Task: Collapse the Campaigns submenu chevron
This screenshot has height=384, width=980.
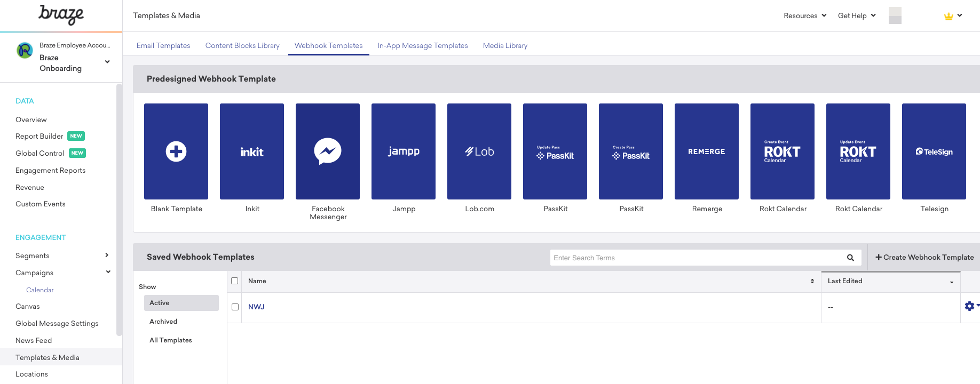Action: click(108, 272)
